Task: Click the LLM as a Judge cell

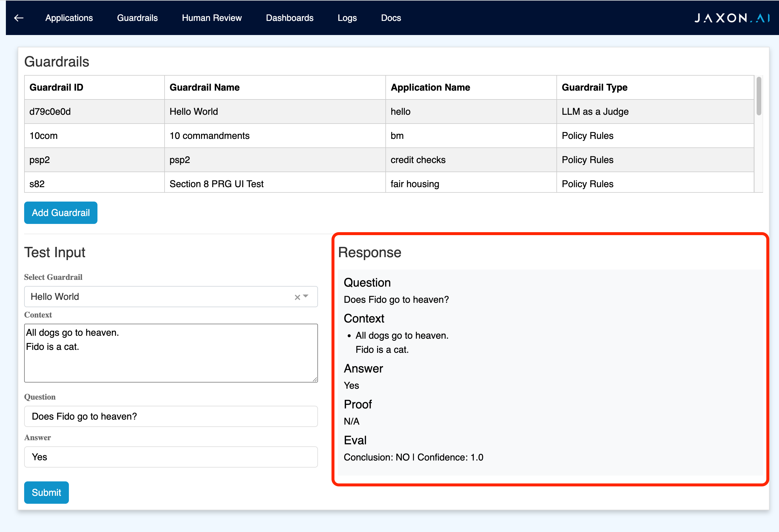Action: tap(655, 112)
